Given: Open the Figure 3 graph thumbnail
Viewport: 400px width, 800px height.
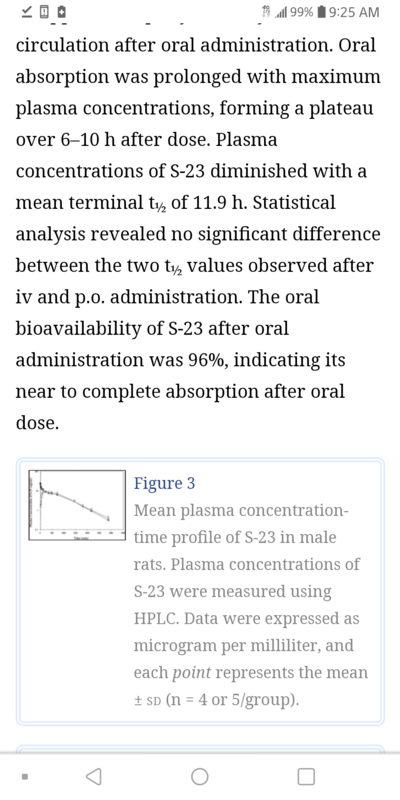Looking at the screenshot, I should pos(77,505).
